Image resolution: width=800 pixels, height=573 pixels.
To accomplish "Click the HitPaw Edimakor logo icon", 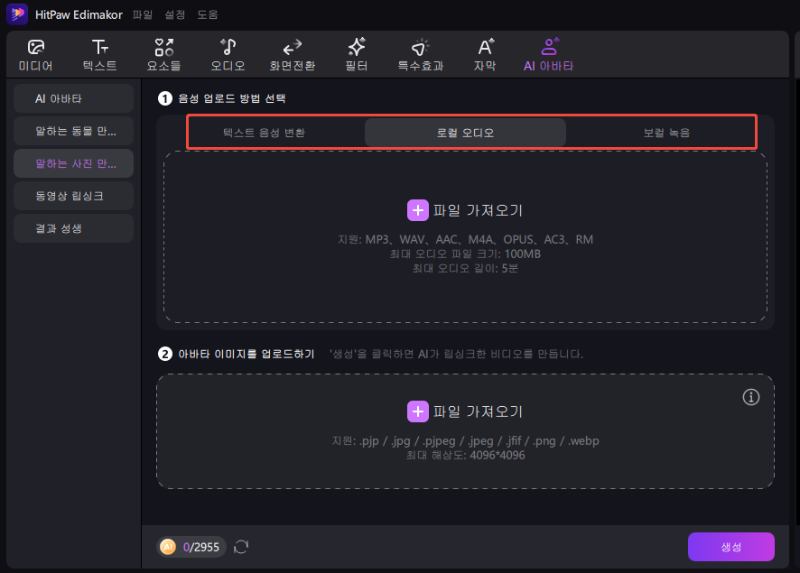I will tap(17, 14).
